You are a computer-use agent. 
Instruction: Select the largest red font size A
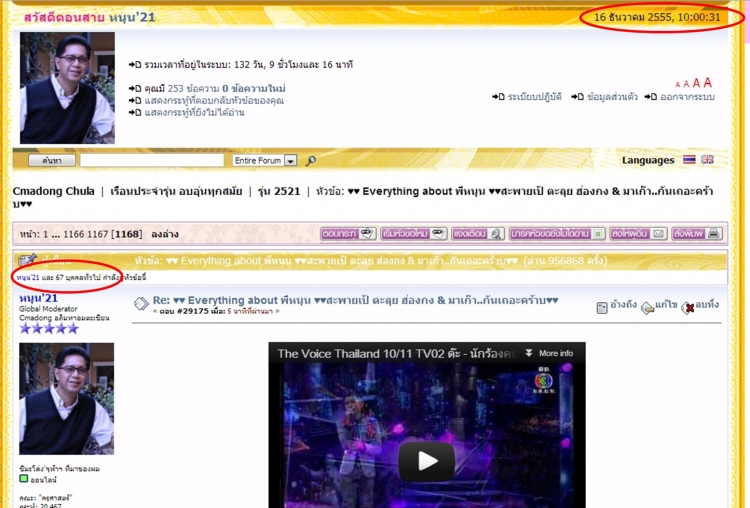707,83
